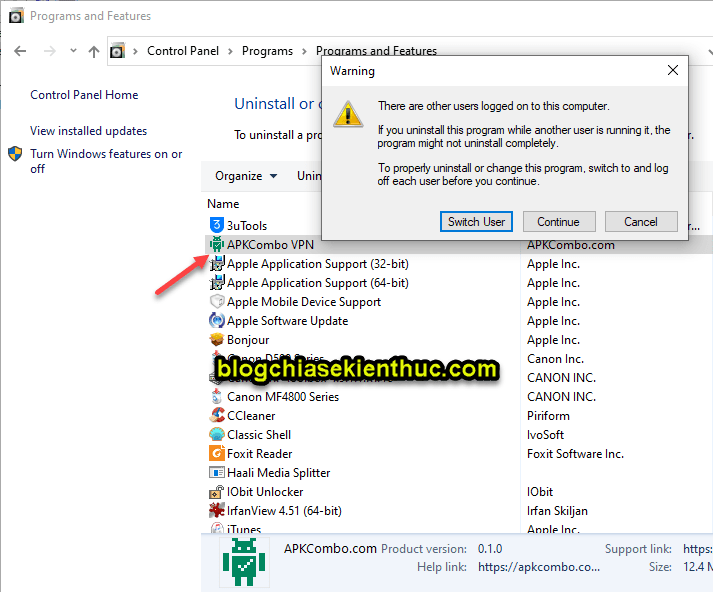Select Canon MF4800 Series icon

point(217,396)
